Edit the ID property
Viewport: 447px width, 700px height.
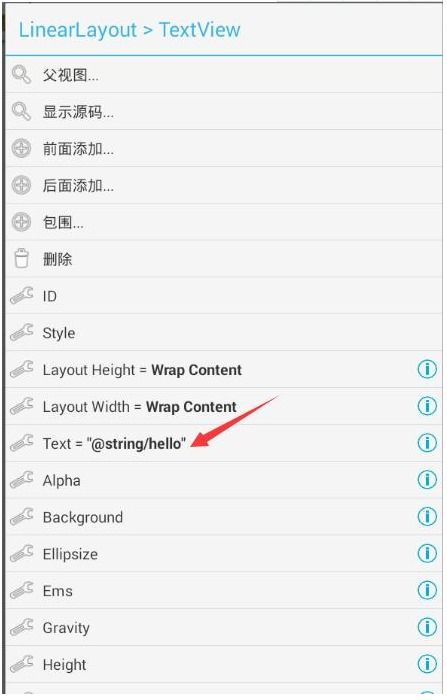224,296
